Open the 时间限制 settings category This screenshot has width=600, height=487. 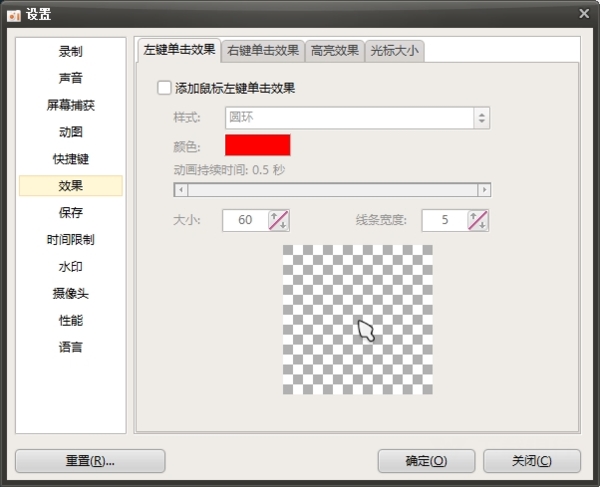pyautogui.click(x=71, y=239)
